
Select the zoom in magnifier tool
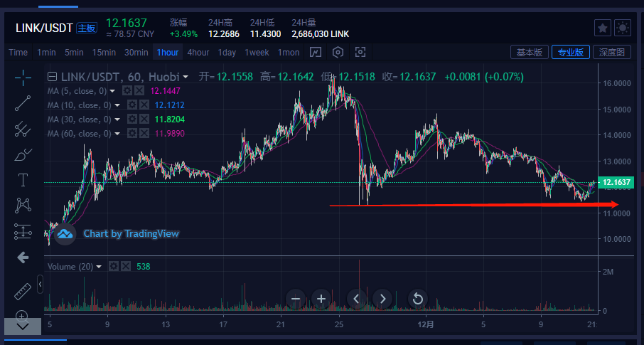point(22,315)
